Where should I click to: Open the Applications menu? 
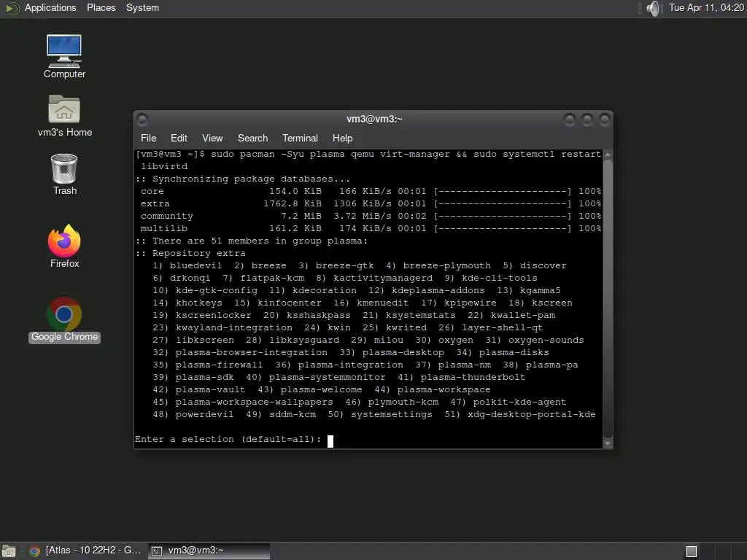click(x=50, y=8)
